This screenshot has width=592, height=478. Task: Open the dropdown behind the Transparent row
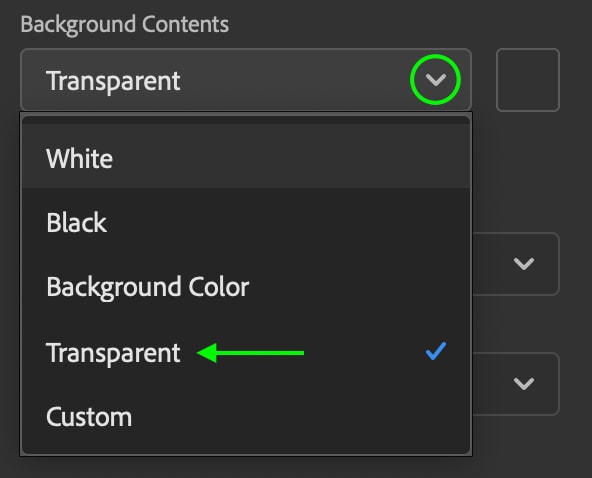516,384
